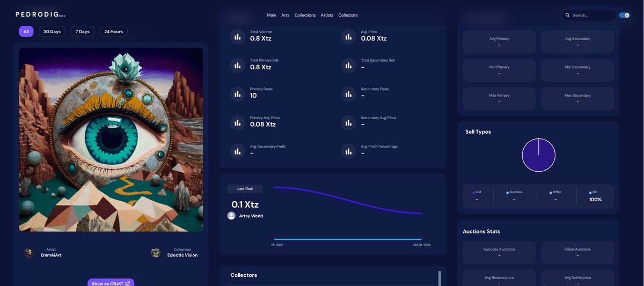
Task: Click the Primary Avg. Price chart icon
Action: (238, 123)
